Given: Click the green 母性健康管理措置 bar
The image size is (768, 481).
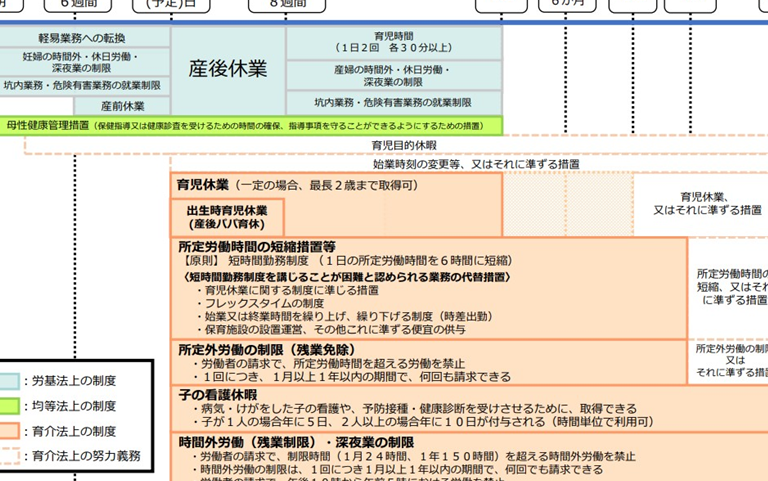Looking at the screenshot, I should (x=250, y=126).
